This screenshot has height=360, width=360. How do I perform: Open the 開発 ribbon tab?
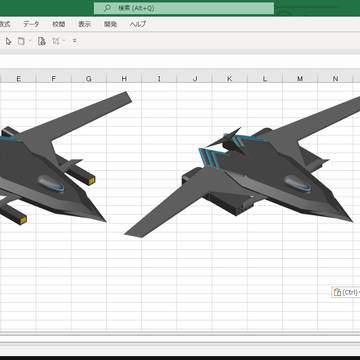point(110,24)
